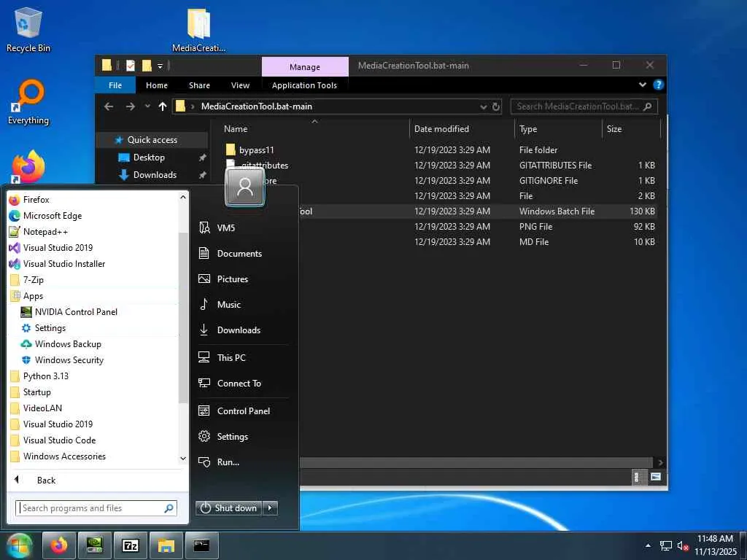Refresh the Explorer address bar

(496, 106)
